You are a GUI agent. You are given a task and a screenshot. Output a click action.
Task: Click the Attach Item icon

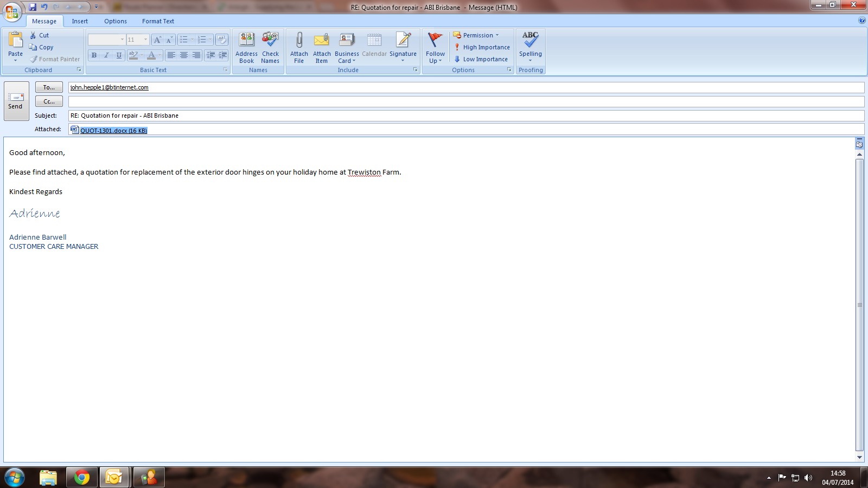[x=322, y=40]
